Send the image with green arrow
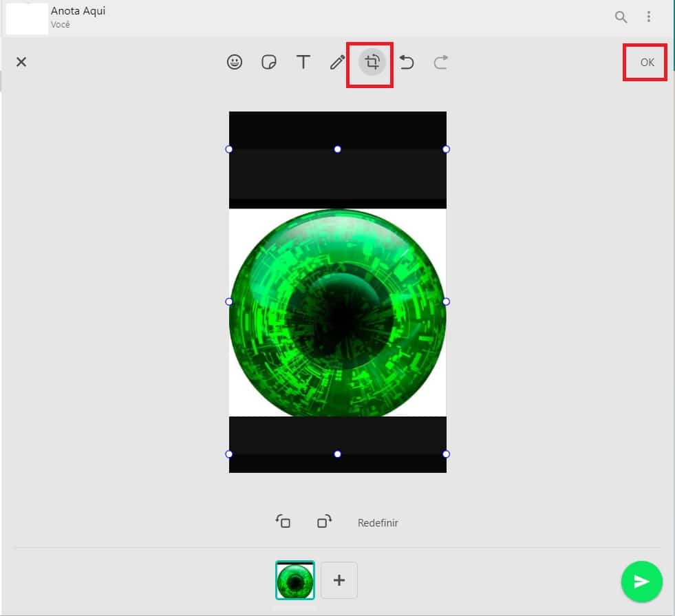This screenshot has width=675, height=616. coord(641,582)
